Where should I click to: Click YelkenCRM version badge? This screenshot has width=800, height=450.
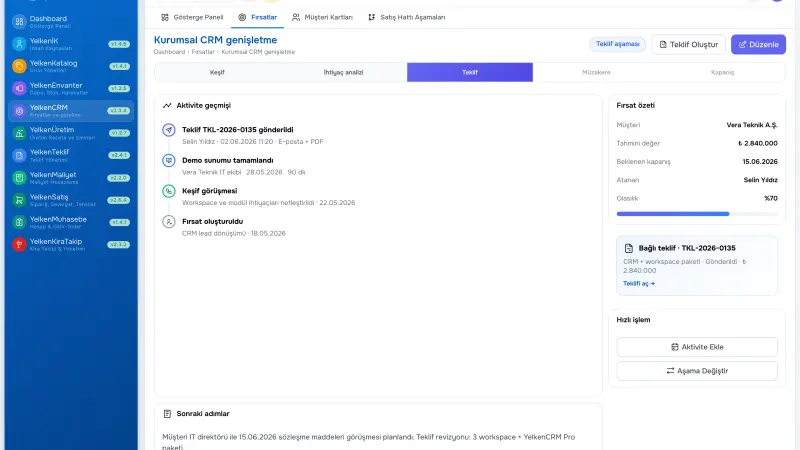click(x=119, y=111)
